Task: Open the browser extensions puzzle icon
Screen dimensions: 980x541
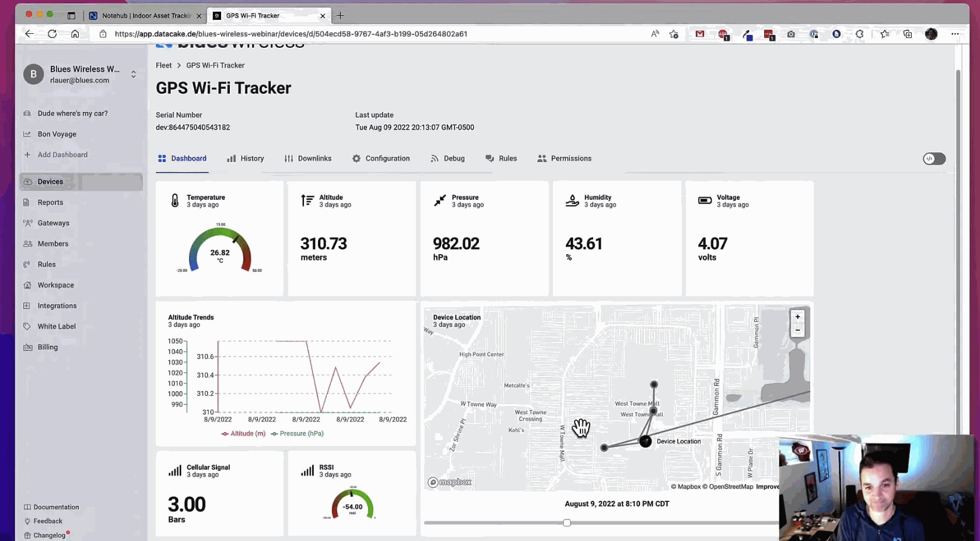Action: pyautogui.click(x=859, y=34)
